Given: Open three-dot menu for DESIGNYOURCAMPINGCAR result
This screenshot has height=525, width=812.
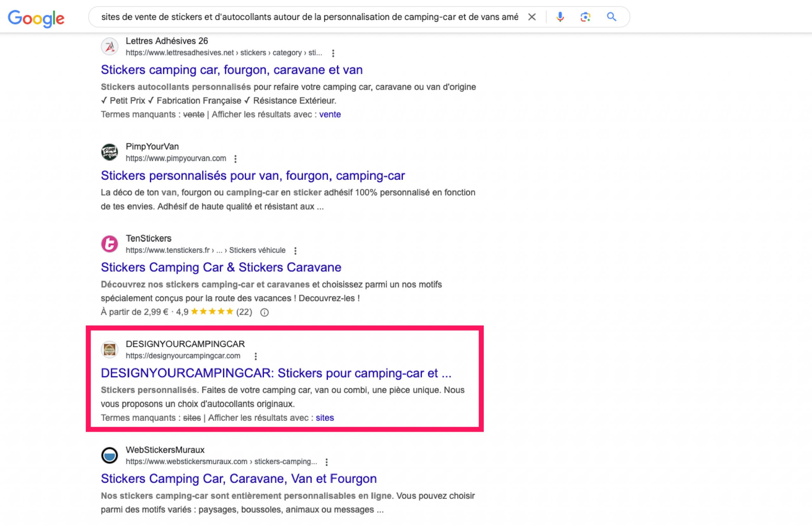Looking at the screenshot, I should click(255, 356).
